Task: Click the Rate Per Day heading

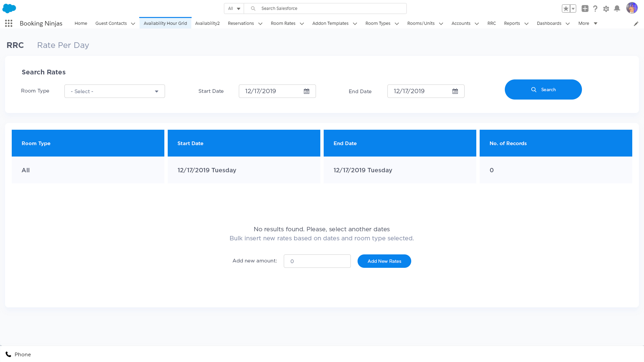Action: tap(63, 45)
